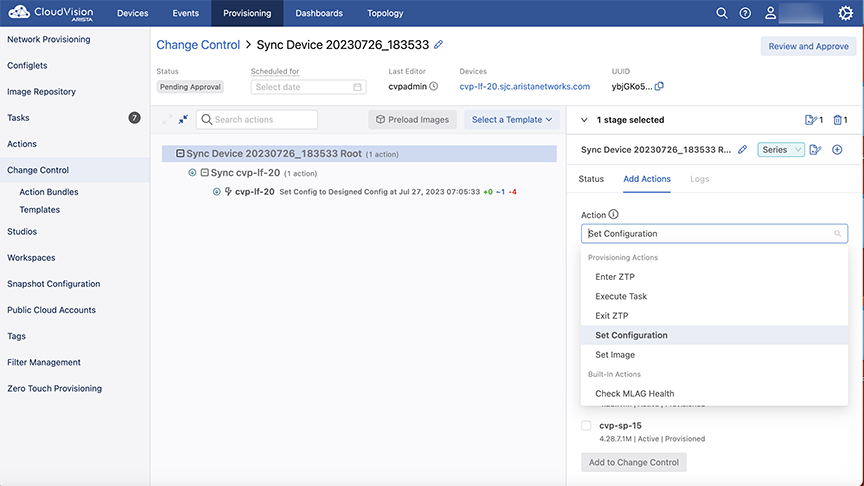Select Set Configuration from action list

click(714, 335)
